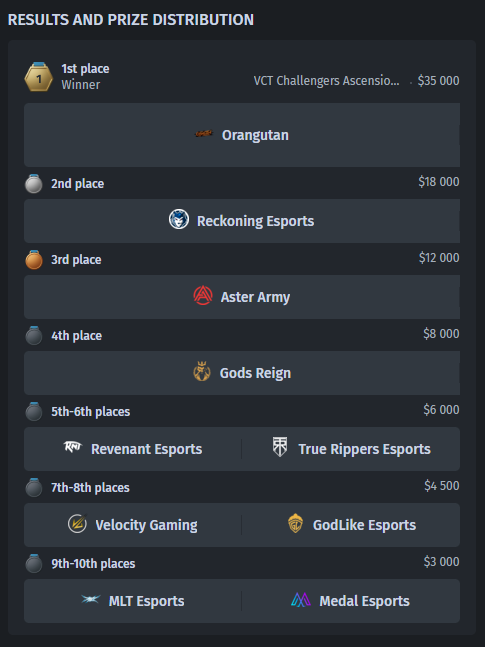This screenshot has height=647, width=485.
Task: Click the Orangutan team logo
Action: 203,133
